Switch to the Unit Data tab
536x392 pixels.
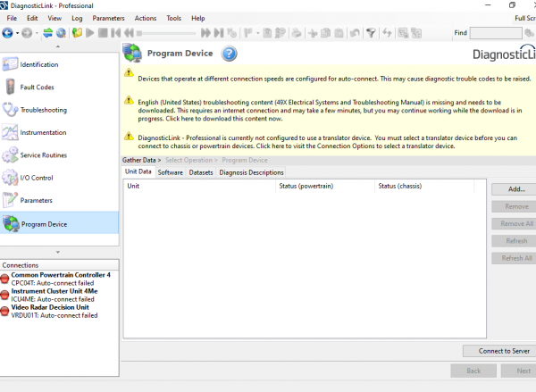click(x=138, y=171)
